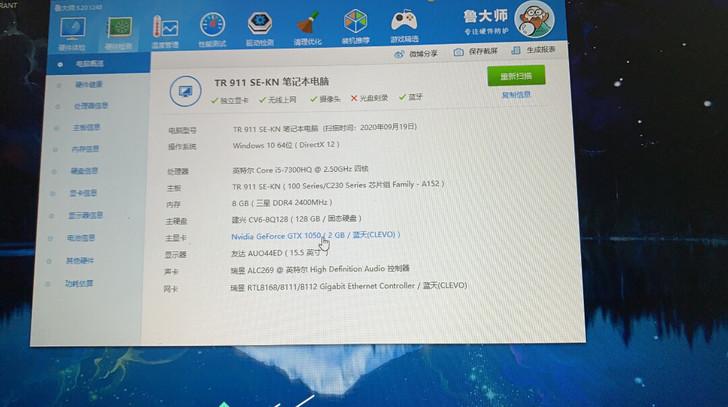
Task: Select 其他硬件 in the sidebar
Action: (x=80, y=261)
